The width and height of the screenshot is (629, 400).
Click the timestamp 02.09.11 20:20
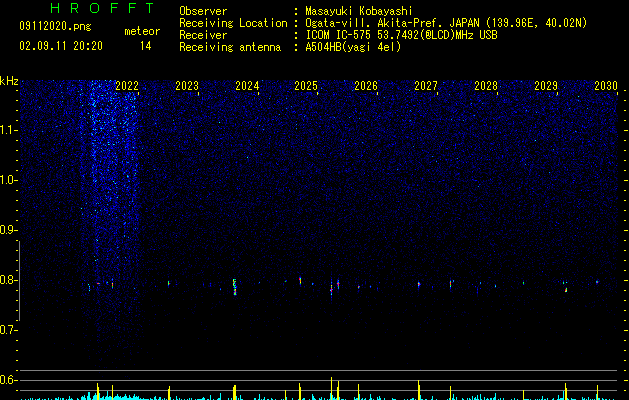tap(61, 46)
